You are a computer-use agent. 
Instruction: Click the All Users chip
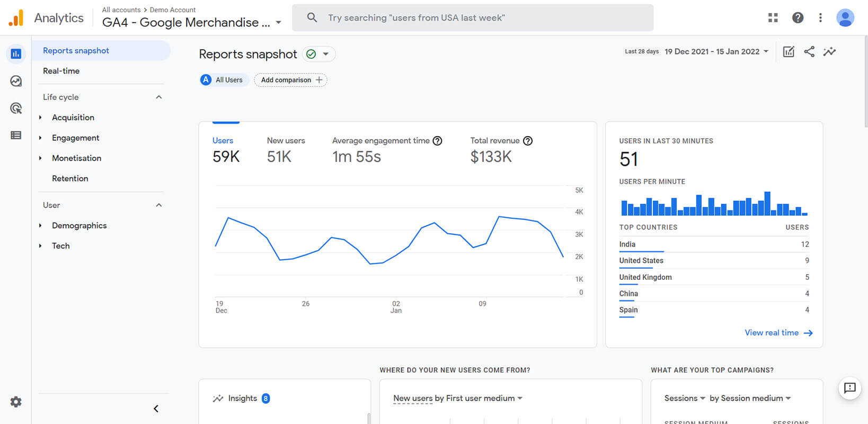(224, 80)
